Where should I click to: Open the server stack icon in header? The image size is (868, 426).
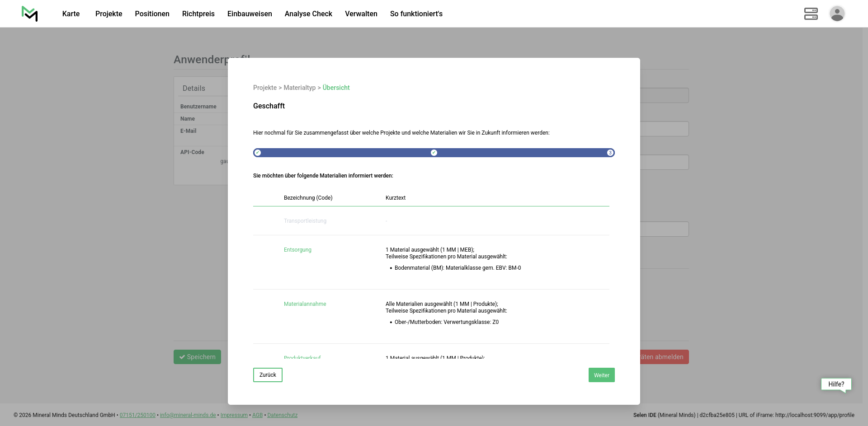click(x=811, y=14)
